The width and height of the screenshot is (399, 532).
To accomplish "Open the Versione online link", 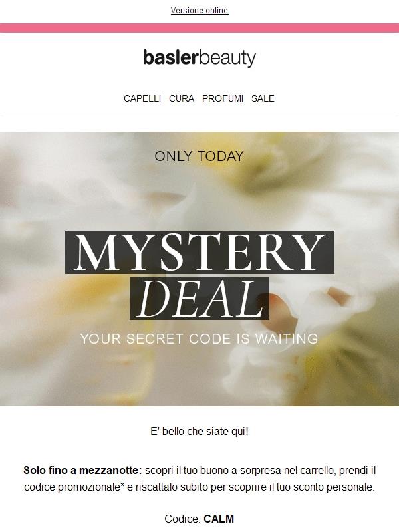I will click(199, 11).
